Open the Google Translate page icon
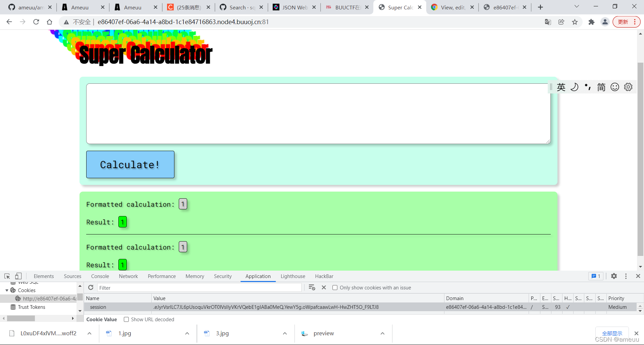 pos(548,22)
